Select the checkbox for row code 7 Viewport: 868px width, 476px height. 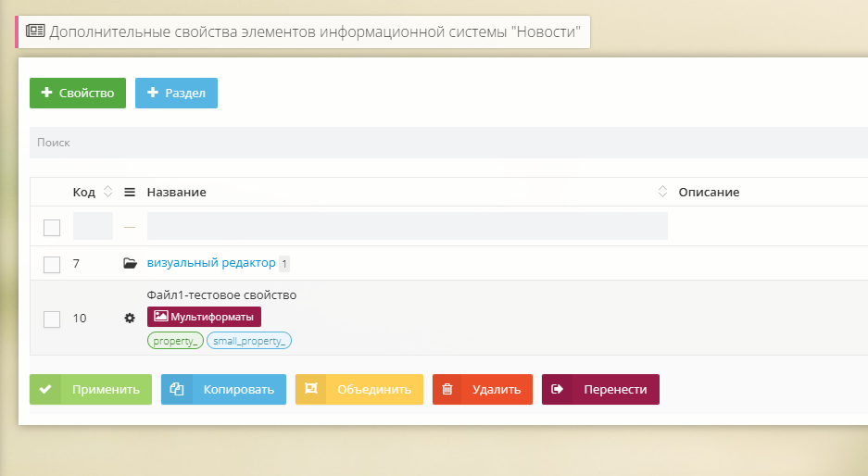click(x=52, y=265)
